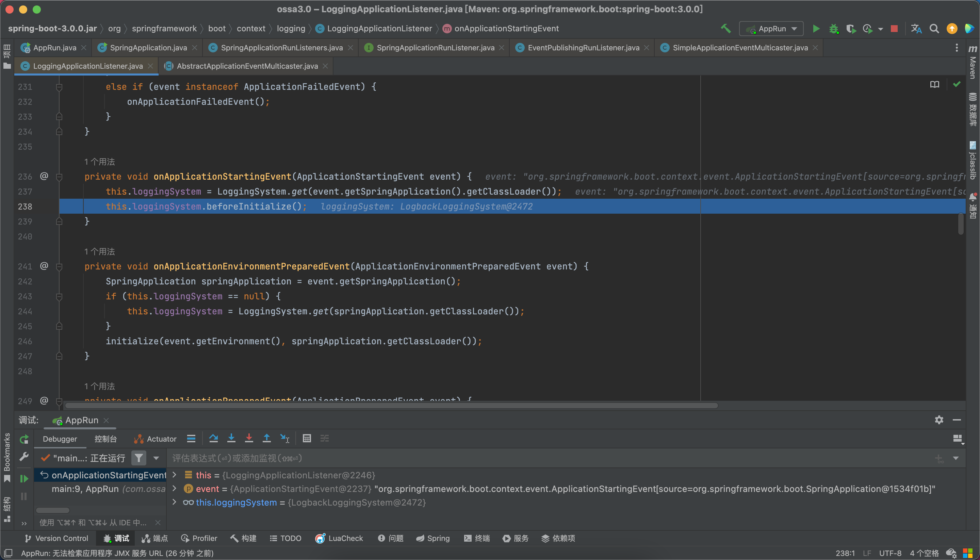Open the Profiler tool window
This screenshot has width=980, height=560.
point(199,539)
